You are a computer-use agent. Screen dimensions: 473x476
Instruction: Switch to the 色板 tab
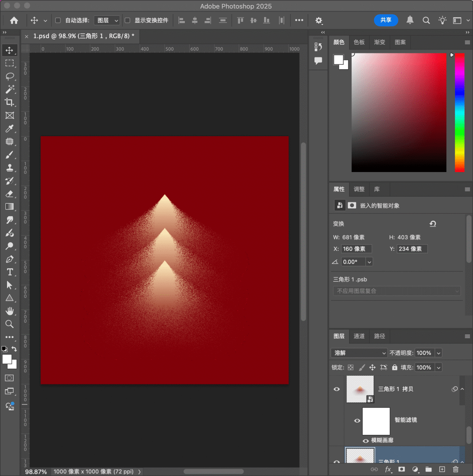tap(359, 42)
